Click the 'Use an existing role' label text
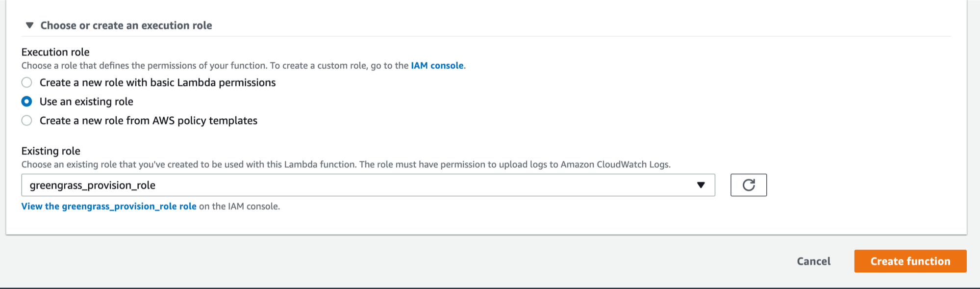This screenshot has height=289, width=980. [86, 102]
